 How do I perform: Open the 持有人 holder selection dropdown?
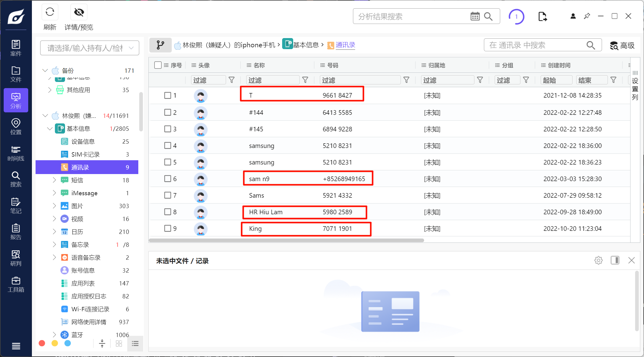click(90, 48)
